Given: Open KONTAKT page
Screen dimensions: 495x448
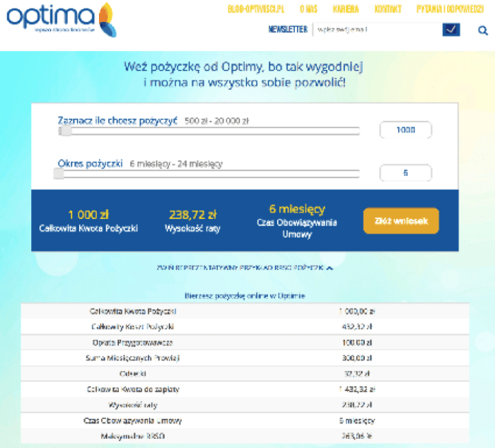Looking at the screenshot, I should (x=388, y=9).
